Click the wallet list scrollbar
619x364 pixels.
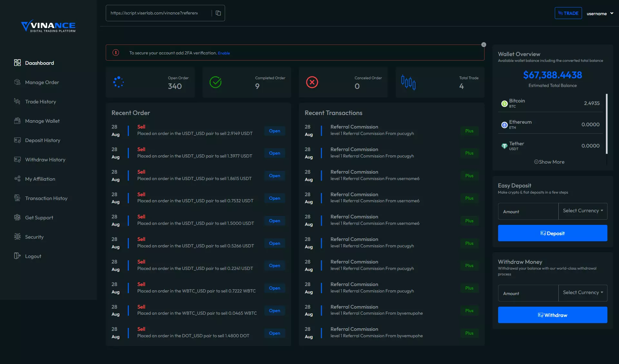click(607, 124)
